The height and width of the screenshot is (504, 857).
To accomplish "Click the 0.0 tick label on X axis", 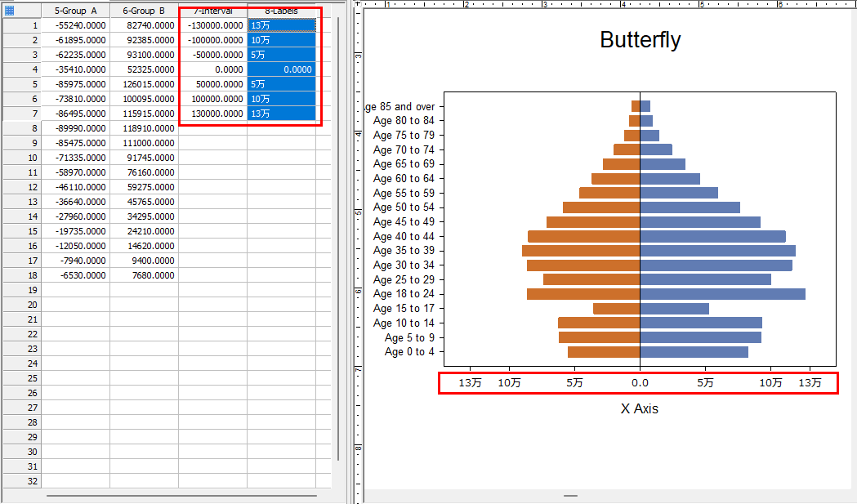I will coord(640,382).
